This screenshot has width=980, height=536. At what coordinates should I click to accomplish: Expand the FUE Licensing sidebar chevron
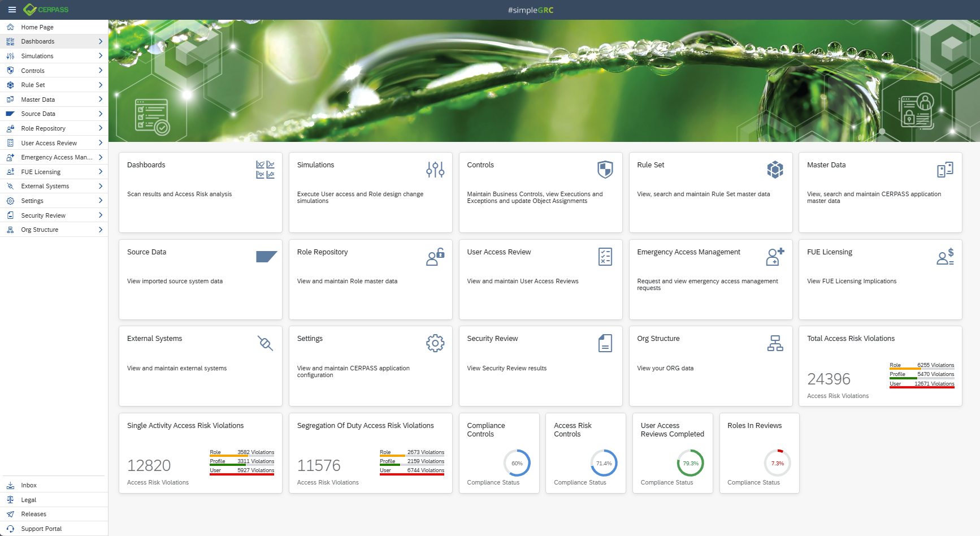[101, 172]
